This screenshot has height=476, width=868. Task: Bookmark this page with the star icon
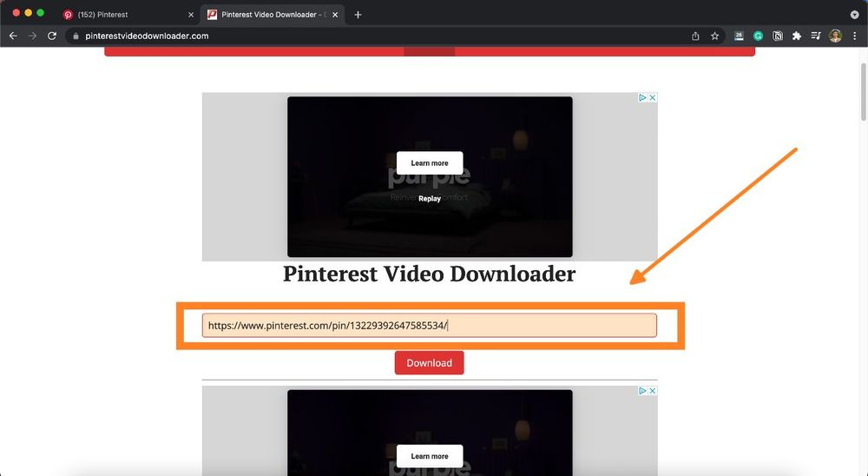tap(714, 36)
